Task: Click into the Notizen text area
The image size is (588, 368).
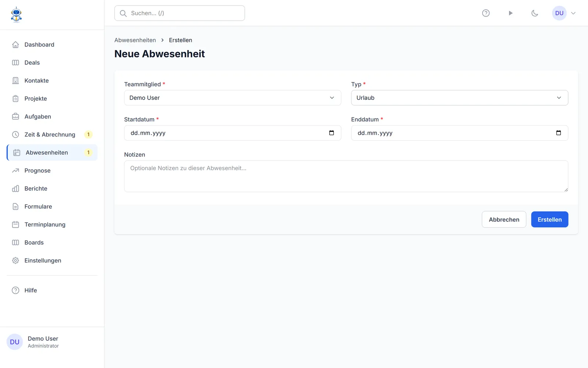Action: pos(346,176)
